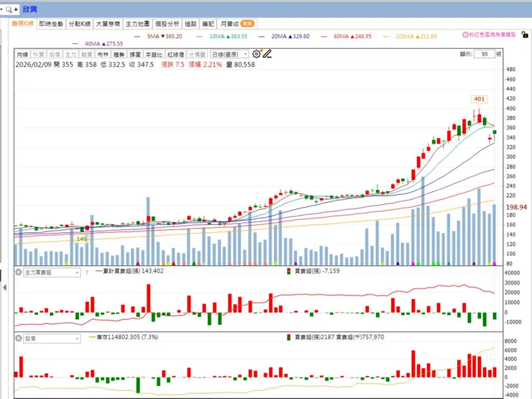The image size is (532, 399).
Task: Click the 漲幅 2.21% value
Action: coord(205,65)
